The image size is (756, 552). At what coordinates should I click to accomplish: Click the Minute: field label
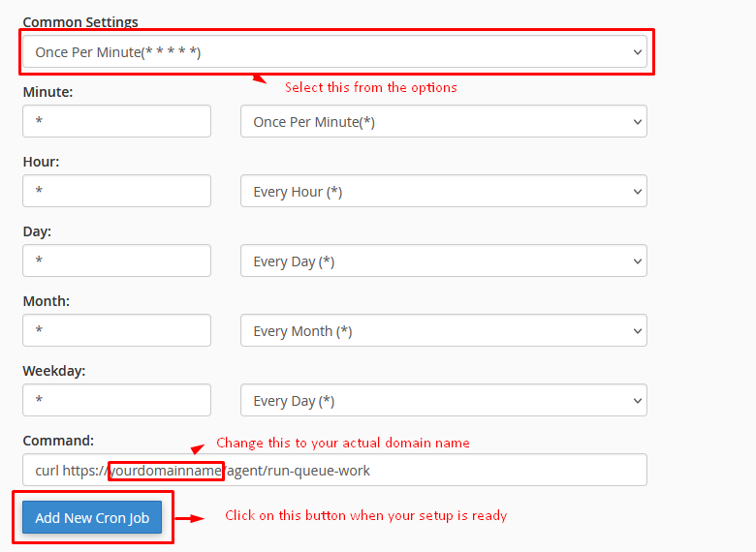tap(47, 92)
